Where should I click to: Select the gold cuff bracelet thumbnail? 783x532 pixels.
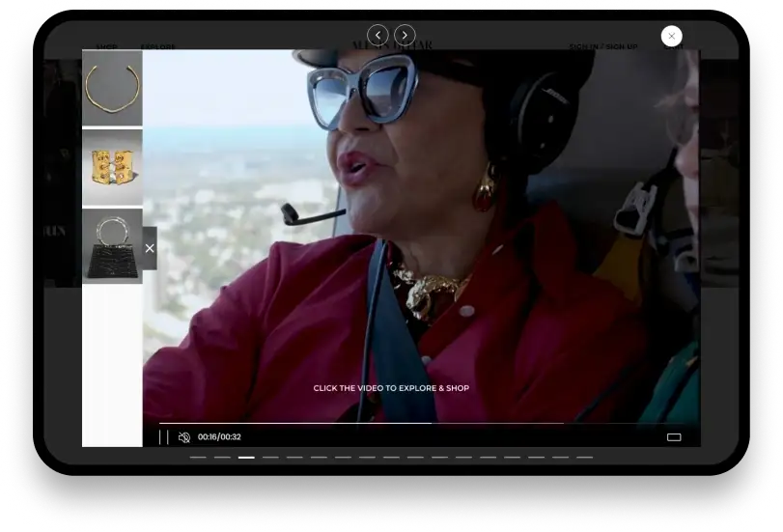click(112, 167)
